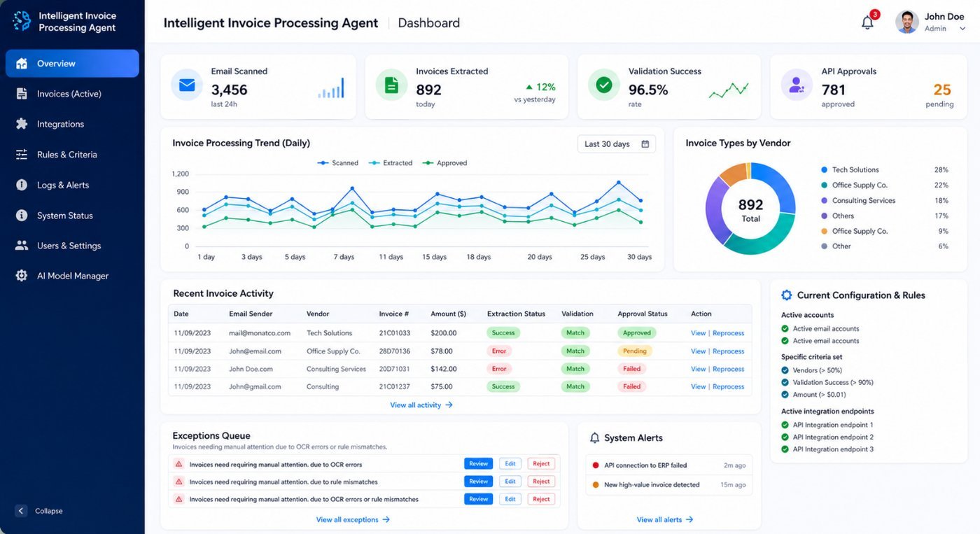Edit the rule mismatches exception row

(510, 482)
